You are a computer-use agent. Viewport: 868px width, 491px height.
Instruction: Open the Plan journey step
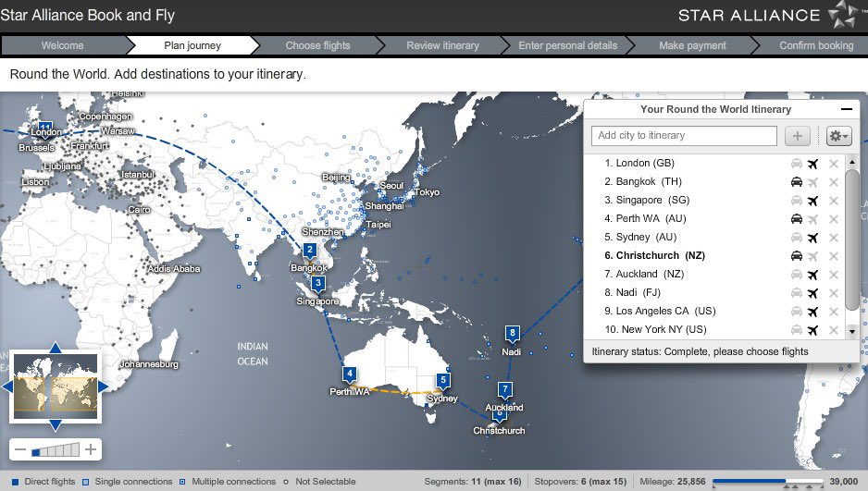coord(192,45)
